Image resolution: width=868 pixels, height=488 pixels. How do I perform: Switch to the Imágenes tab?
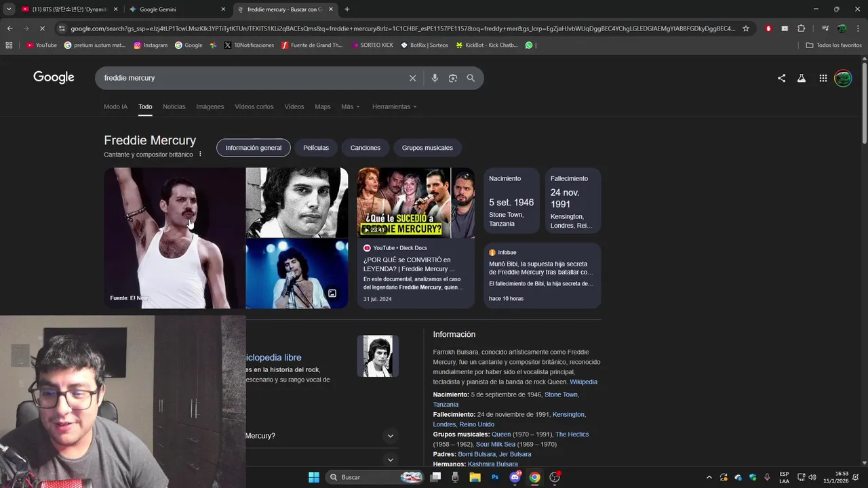coord(210,106)
